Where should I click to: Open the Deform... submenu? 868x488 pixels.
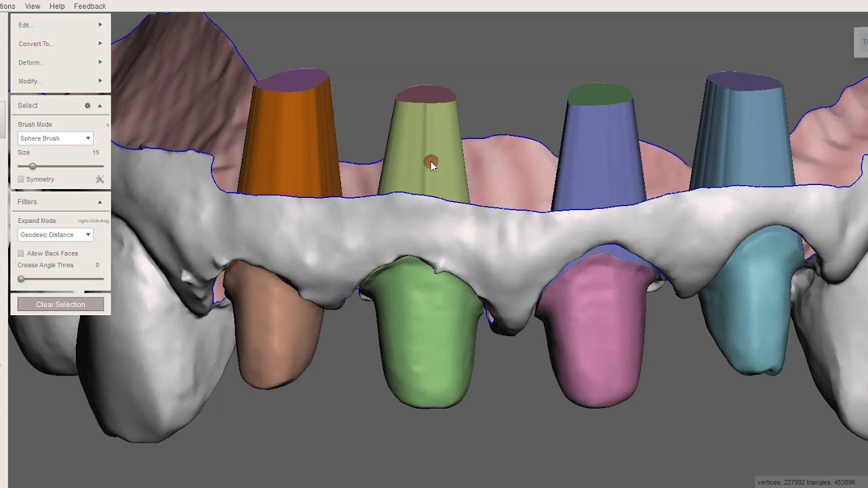(60, 62)
